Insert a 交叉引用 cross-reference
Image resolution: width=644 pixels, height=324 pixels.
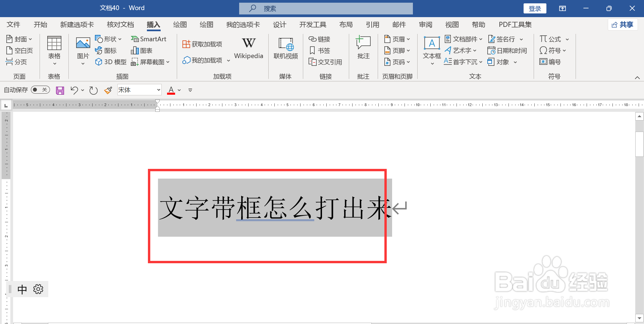point(325,62)
